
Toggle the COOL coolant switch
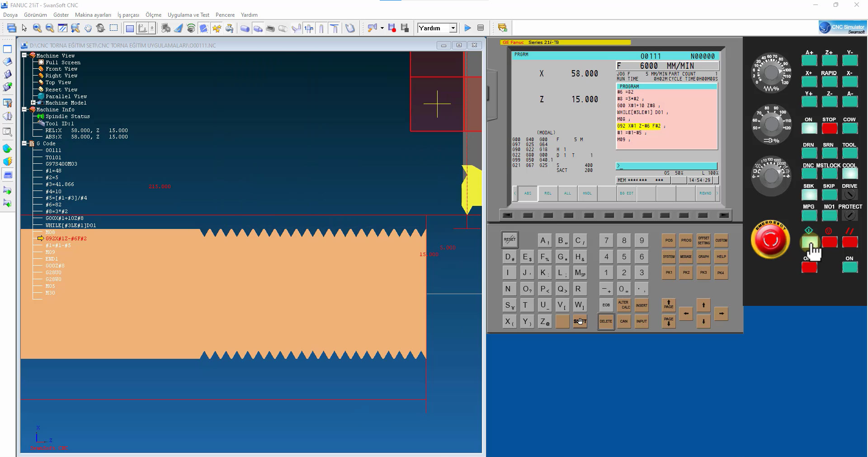849,174
